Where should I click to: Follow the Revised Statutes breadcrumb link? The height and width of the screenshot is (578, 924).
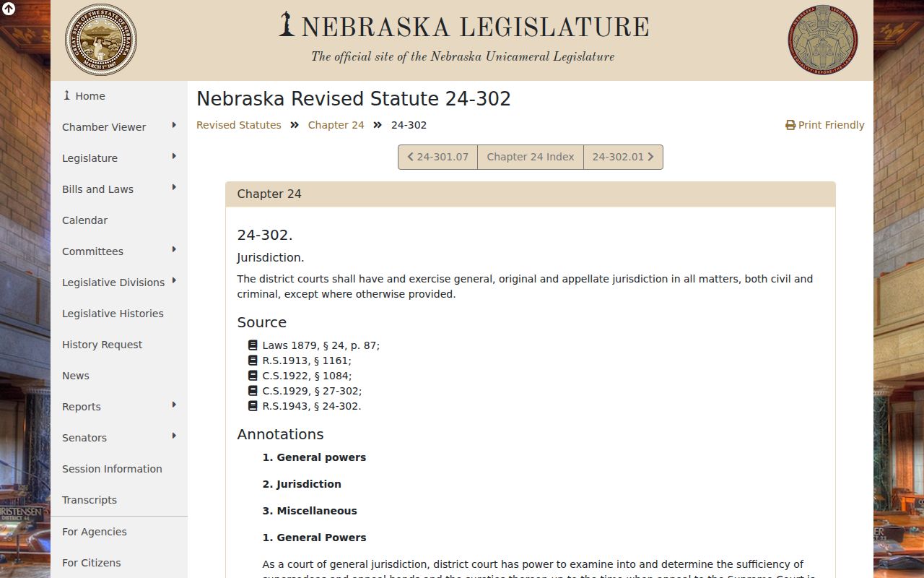click(x=239, y=125)
